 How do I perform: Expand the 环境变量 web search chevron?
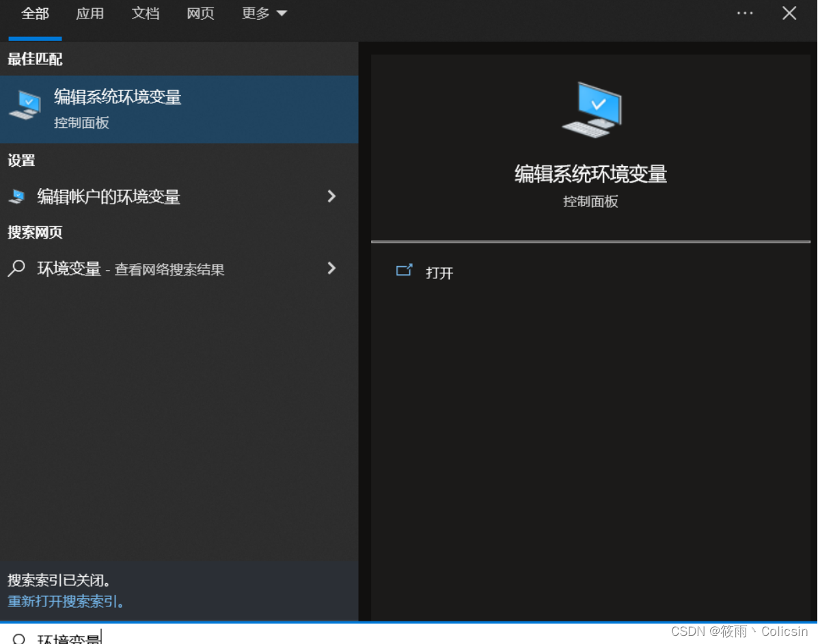click(x=331, y=269)
